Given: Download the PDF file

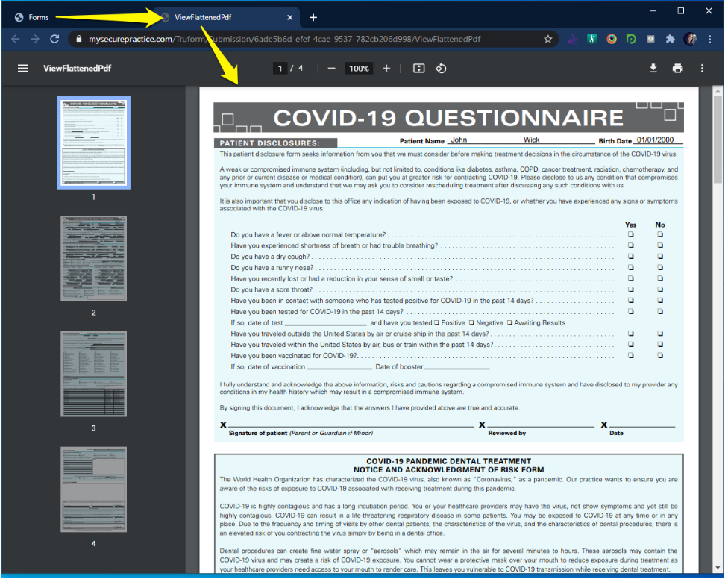Looking at the screenshot, I should (653, 69).
